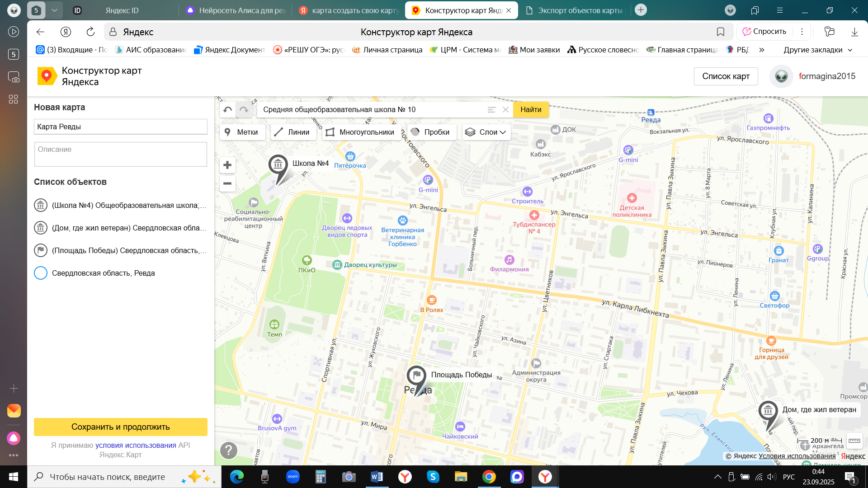Click the Школа №4 map marker
868x488 pixels.
(278, 166)
